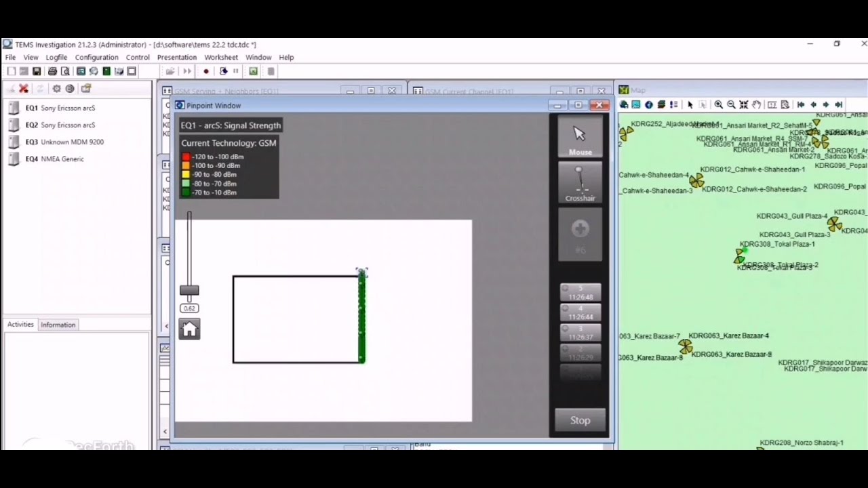Click the legend list icon in Map toolbar

coord(674,104)
